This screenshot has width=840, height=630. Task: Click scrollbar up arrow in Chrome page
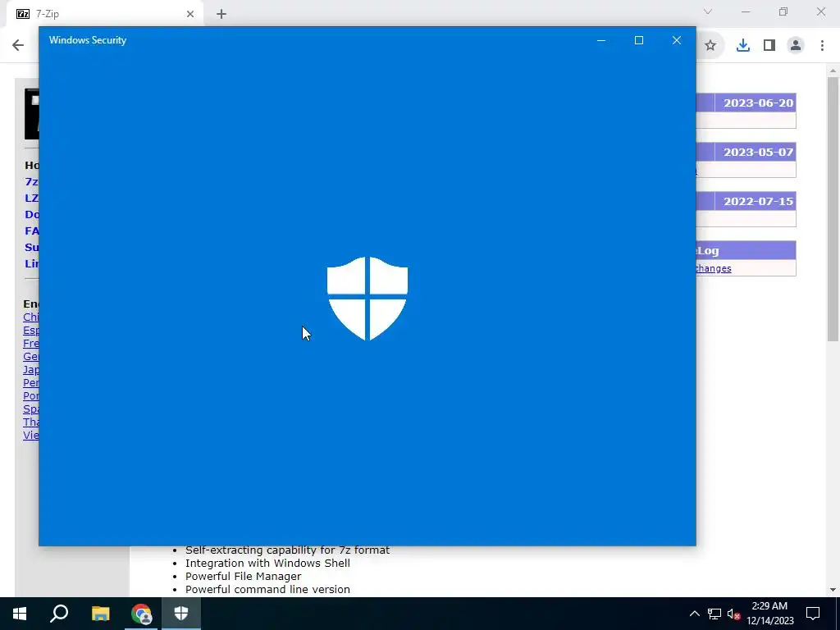pyautogui.click(x=833, y=71)
